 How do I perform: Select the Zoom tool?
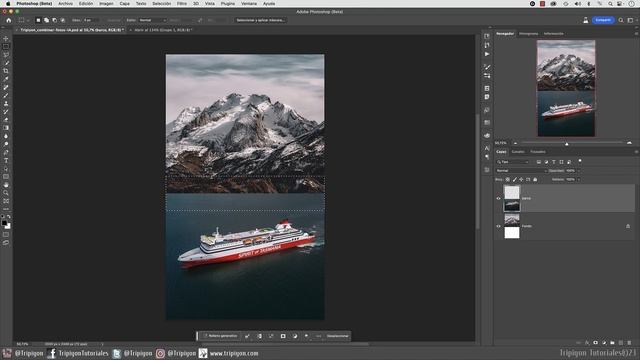click(6, 193)
